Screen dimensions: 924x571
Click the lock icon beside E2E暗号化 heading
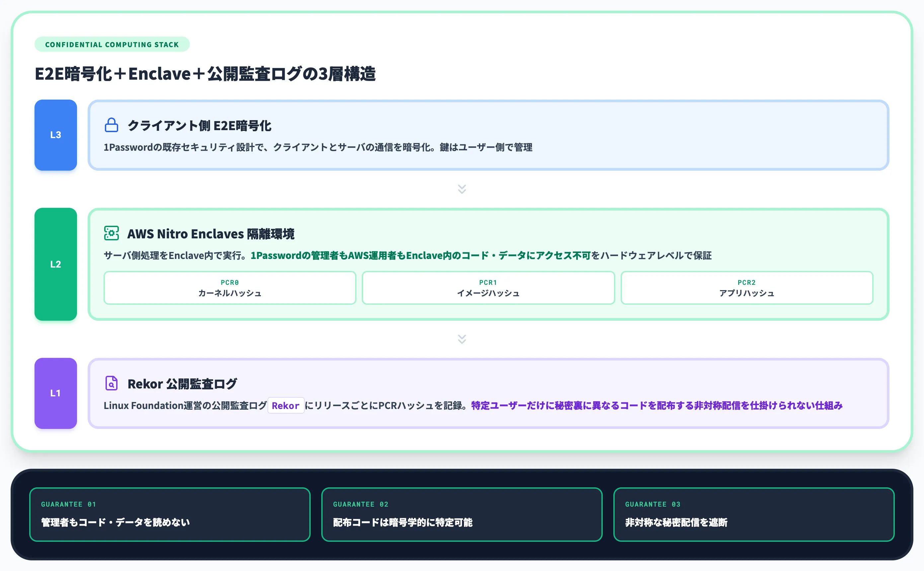(x=111, y=125)
